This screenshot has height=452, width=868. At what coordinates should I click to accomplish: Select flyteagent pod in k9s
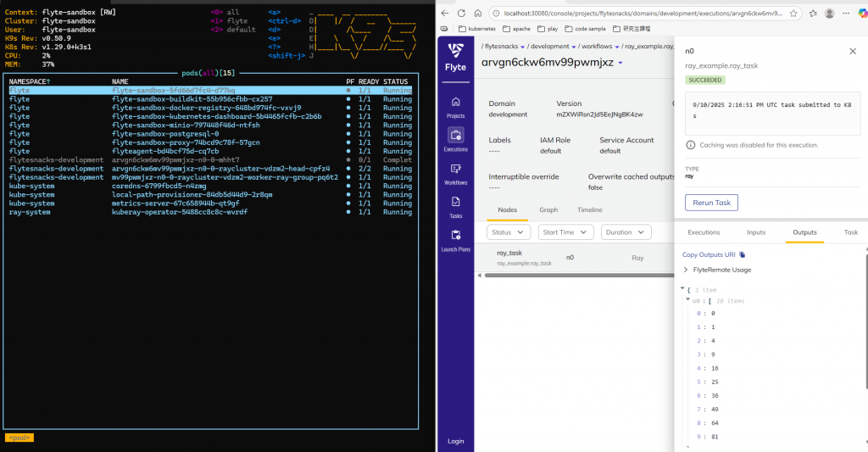pos(210,151)
